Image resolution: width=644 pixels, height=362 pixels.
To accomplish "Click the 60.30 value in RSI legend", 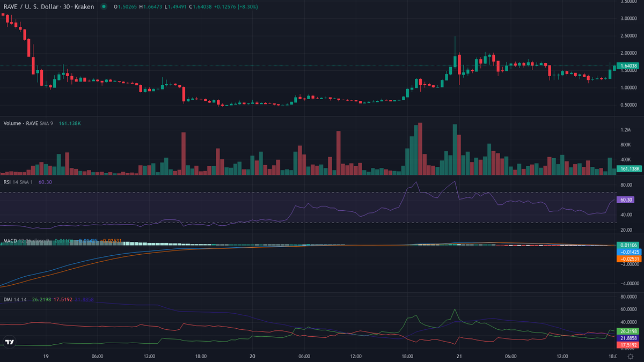I will tap(45, 182).
